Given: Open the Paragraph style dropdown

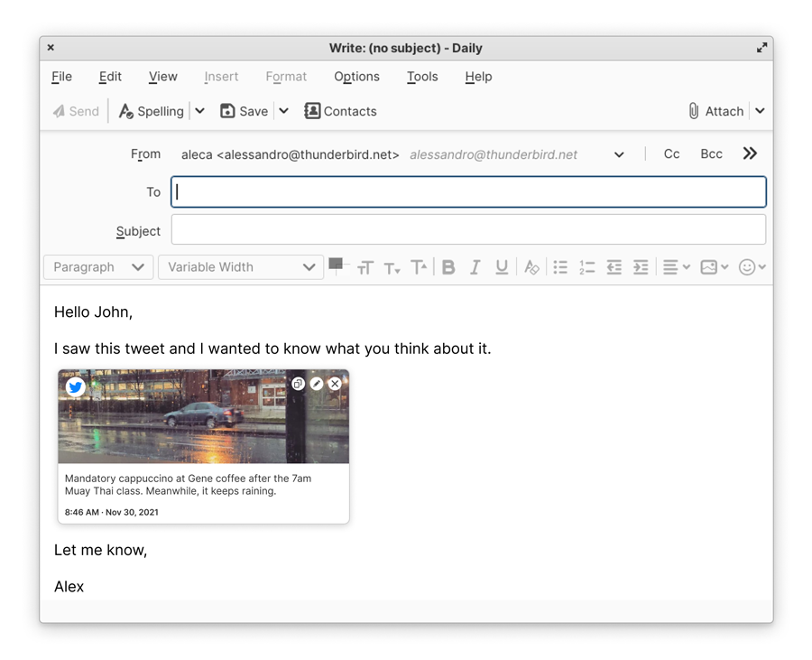Looking at the screenshot, I should [x=98, y=267].
